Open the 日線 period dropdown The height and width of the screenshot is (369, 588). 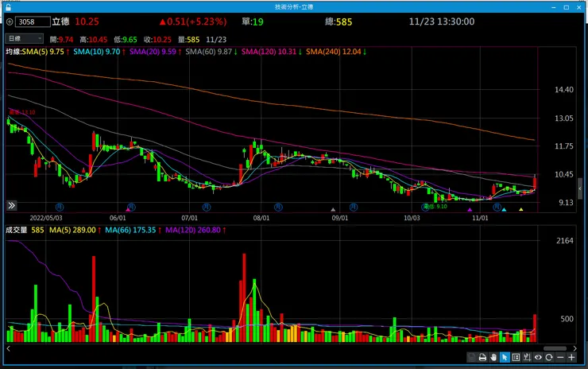25,39
